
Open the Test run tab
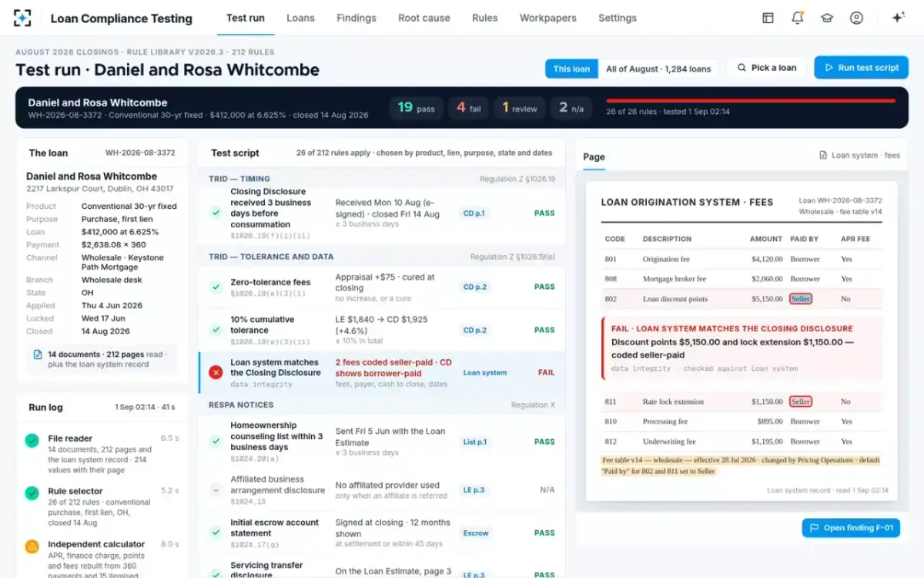[246, 18]
